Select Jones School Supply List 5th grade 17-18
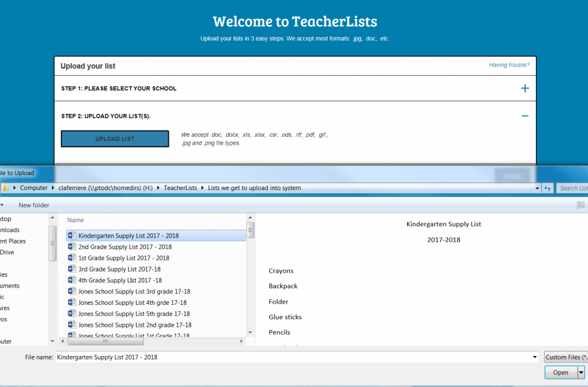Screen dimensions: 588x387 [x=134, y=314]
